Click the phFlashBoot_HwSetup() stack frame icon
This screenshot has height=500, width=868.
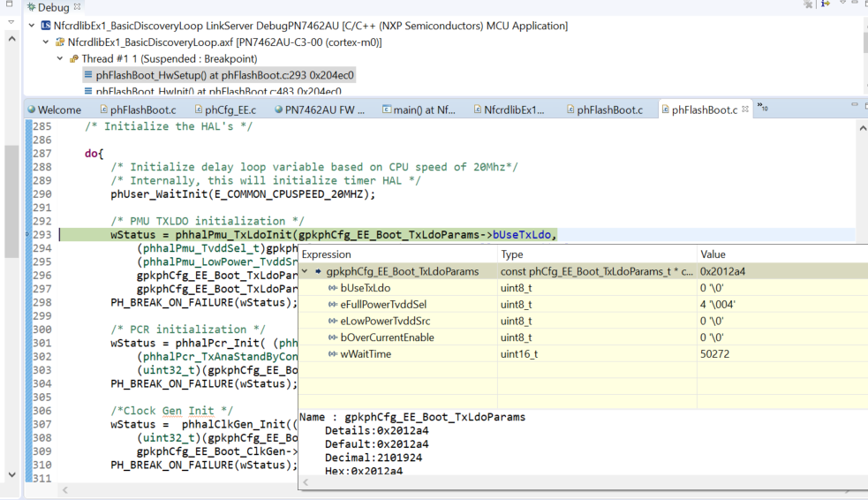pyautogui.click(x=88, y=74)
